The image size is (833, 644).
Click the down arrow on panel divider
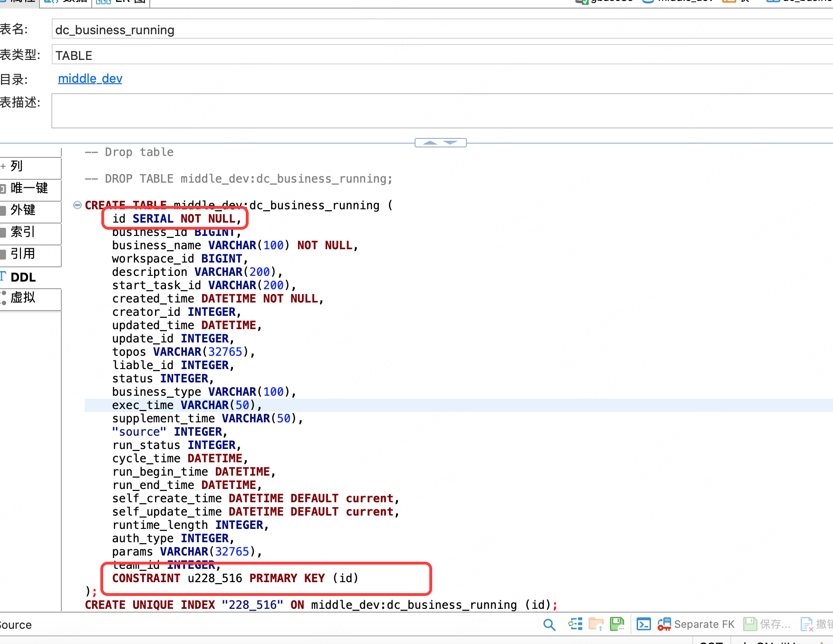[x=450, y=143]
